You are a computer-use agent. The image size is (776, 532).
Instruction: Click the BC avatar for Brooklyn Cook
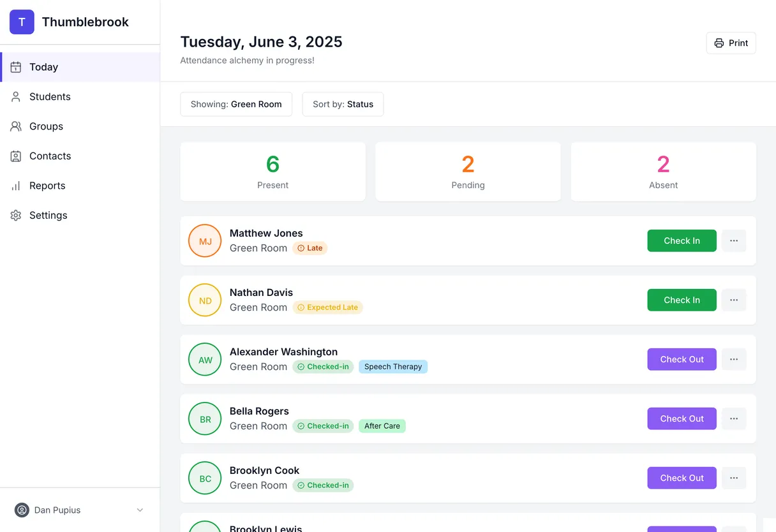[205, 478]
